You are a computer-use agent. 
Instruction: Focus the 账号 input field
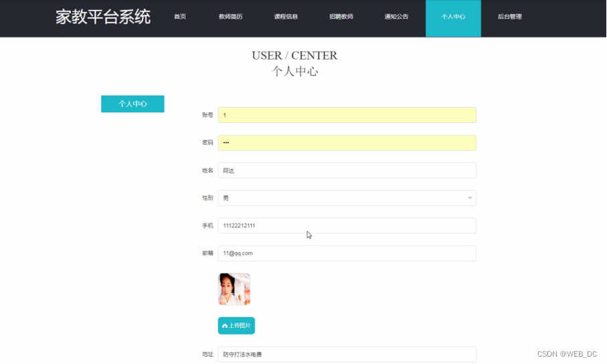[x=347, y=115]
